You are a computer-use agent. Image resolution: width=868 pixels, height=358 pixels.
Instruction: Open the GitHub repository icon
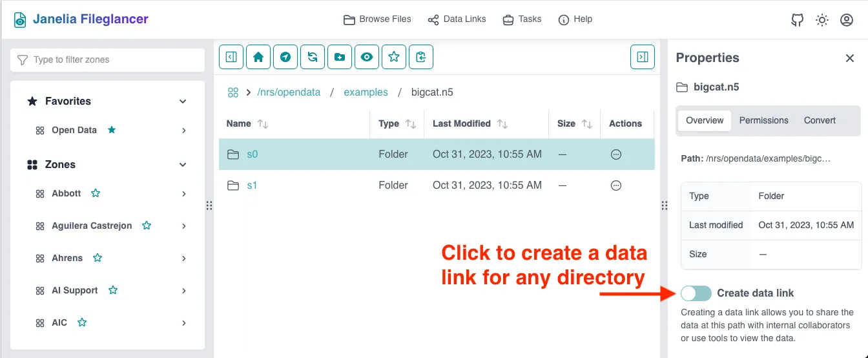(797, 20)
